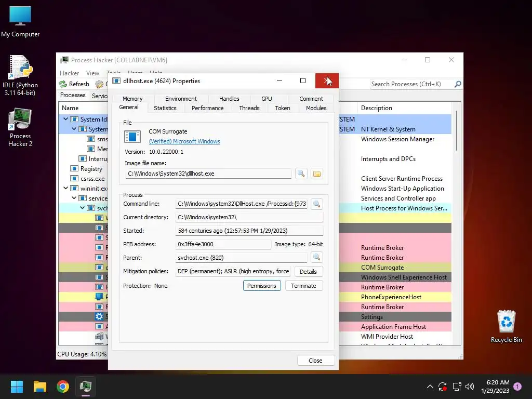Open My Computer desktop icon
Viewport: 532px width, 399px height.
[20, 21]
